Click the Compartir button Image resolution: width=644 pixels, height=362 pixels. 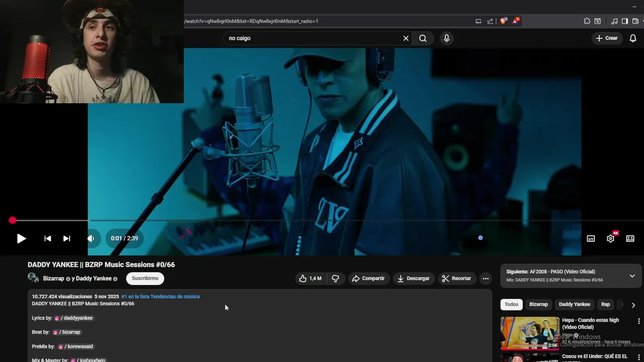point(368,279)
